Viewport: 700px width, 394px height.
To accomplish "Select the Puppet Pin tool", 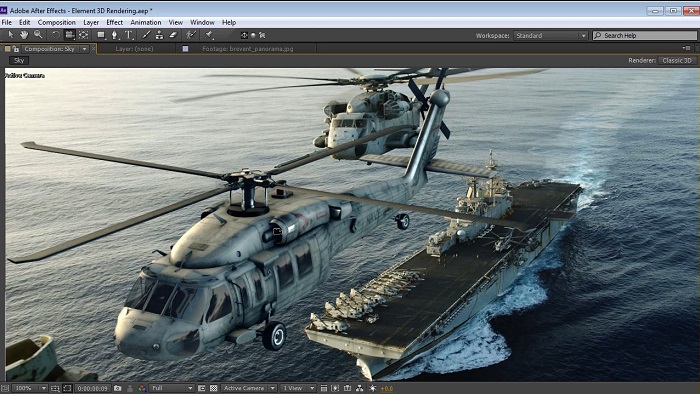I will (209, 35).
